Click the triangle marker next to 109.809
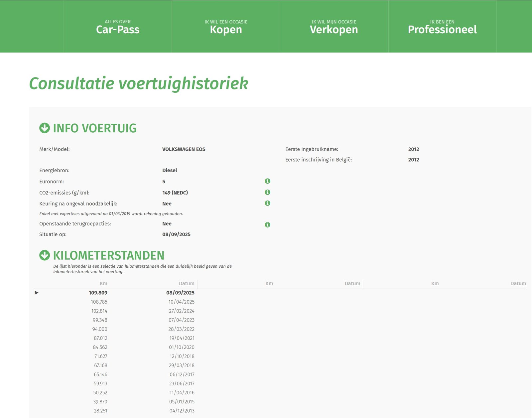532x418 pixels. click(37, 293)
